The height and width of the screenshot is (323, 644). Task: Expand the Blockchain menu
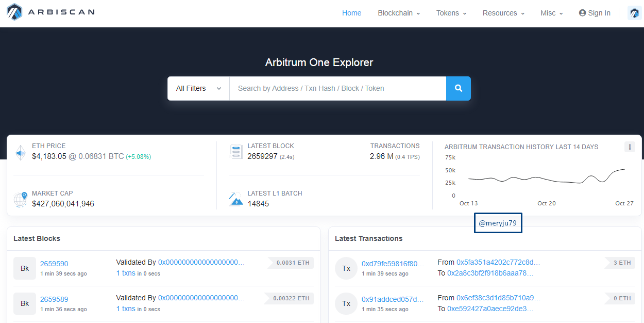click(x=399, y=13)
